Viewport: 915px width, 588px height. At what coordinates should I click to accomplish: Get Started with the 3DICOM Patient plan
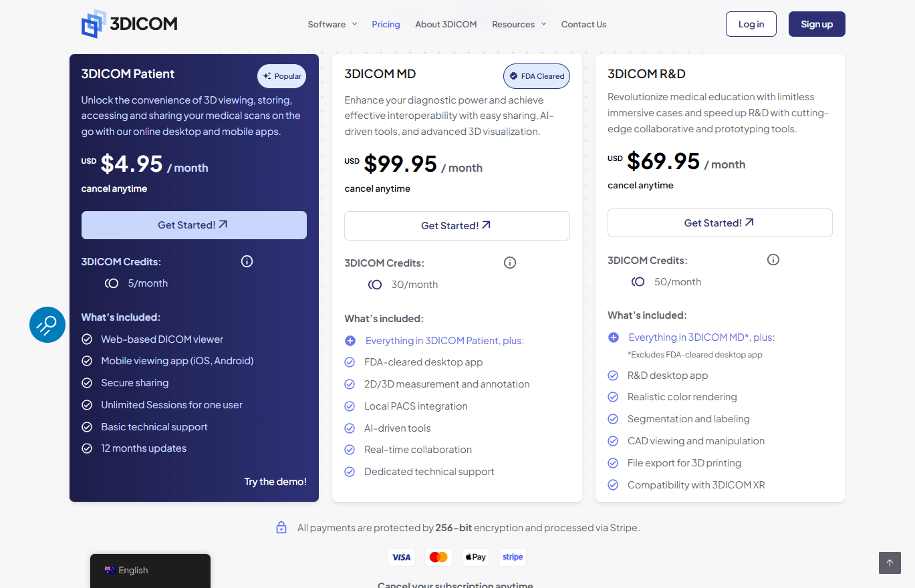tap(194, 225)
